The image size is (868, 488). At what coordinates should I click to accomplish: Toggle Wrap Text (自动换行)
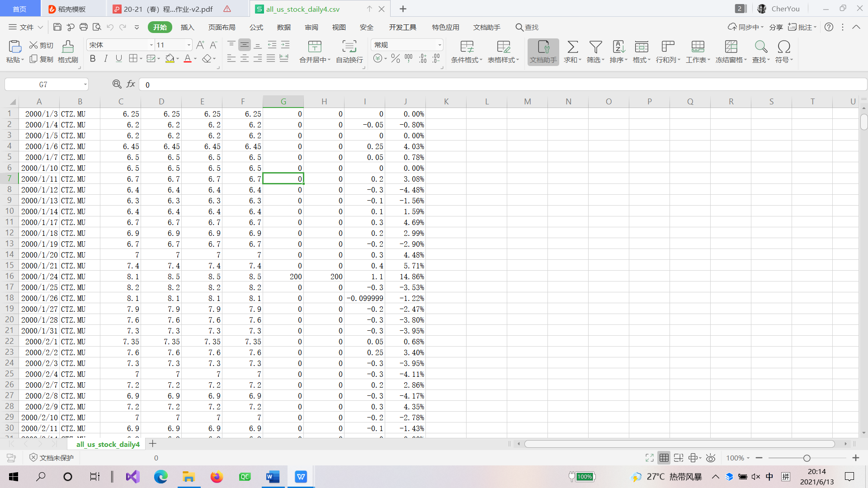(x=349, y=47)
